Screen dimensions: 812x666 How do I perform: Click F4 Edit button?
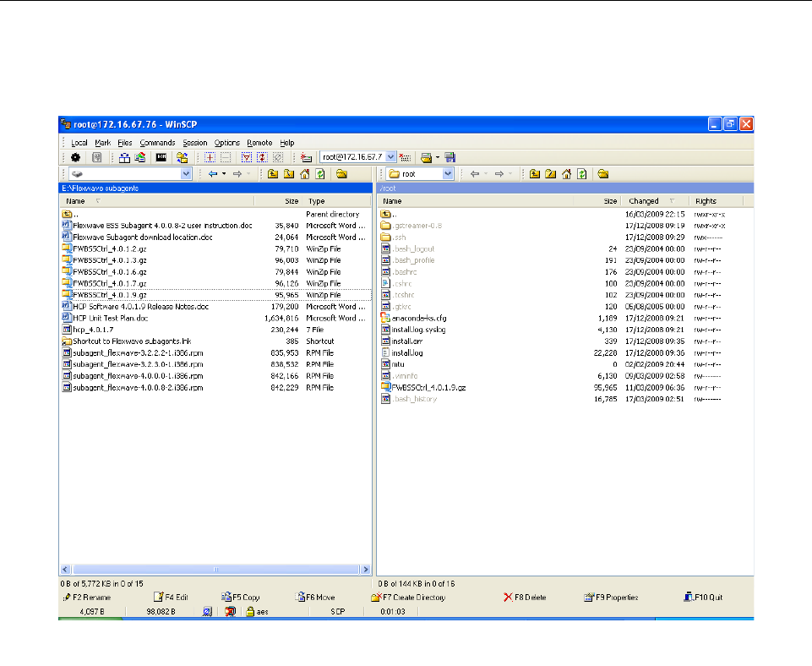(x=171, y=598)
